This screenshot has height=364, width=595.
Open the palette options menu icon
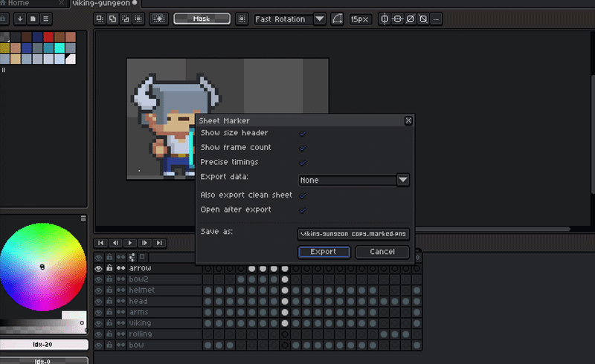click(x=46, y=19)
